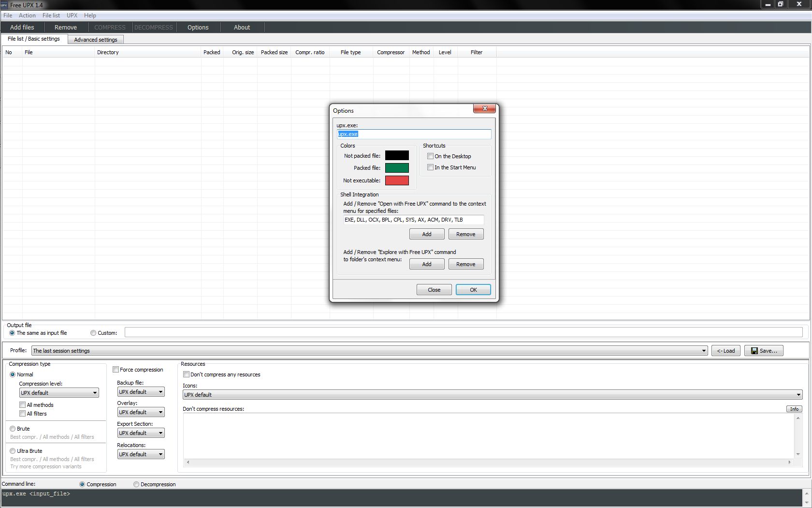The image size is (812, 508).
Task: Choose The same as input file output
Action: pyautogui.click(x=12, y=333)
